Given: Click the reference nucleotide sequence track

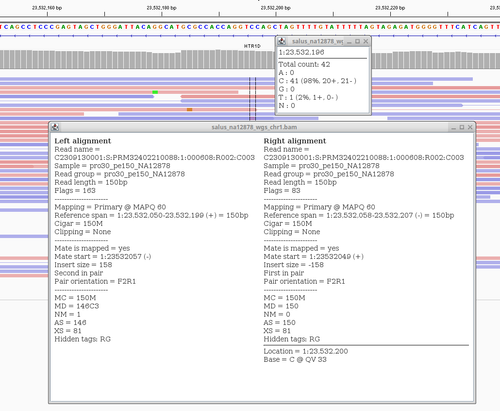Looking at the screenshot, I should 250,27.
